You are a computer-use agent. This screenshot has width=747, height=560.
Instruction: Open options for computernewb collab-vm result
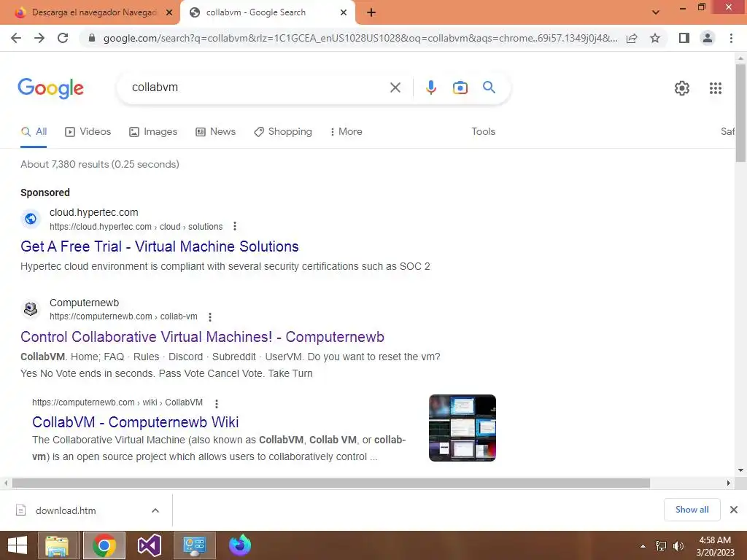(x=209, y=316)
